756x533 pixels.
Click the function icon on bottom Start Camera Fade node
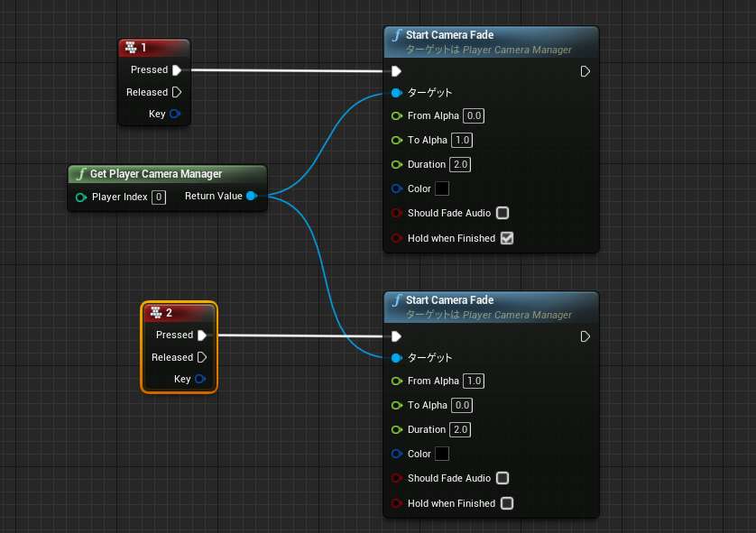click(x=396, y=299)
